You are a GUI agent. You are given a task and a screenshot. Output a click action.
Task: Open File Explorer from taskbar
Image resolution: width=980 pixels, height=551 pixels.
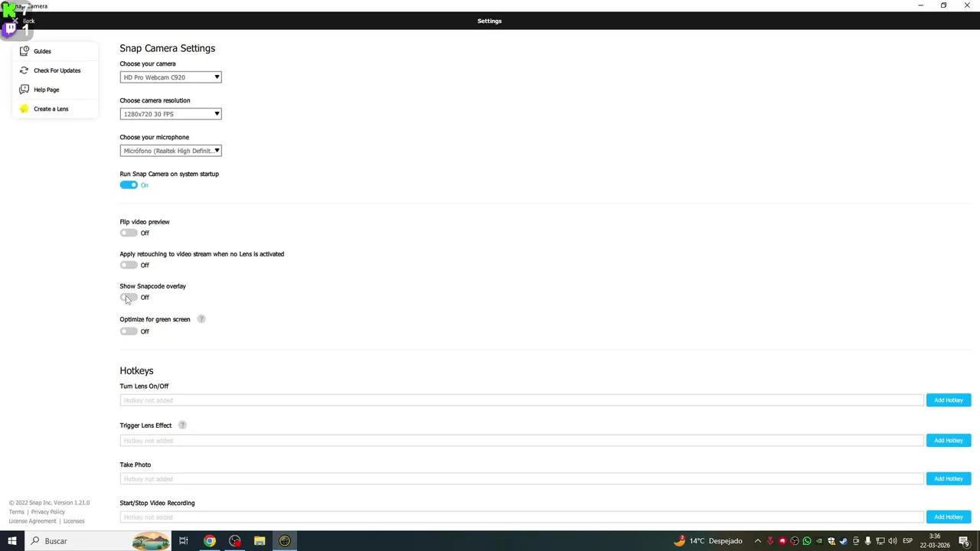[260, 541]
